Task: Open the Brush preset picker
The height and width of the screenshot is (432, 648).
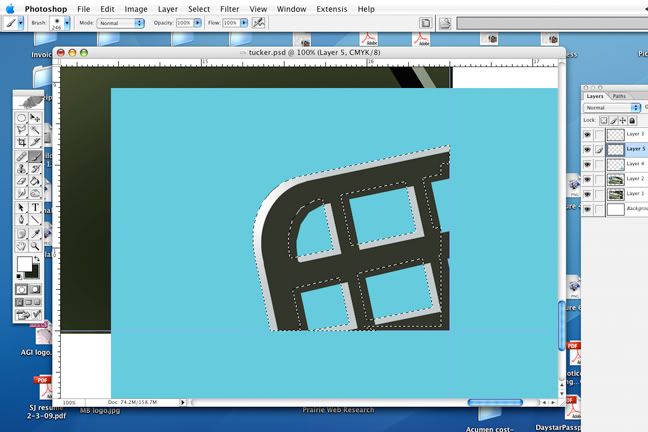Action: coord(67,23)
